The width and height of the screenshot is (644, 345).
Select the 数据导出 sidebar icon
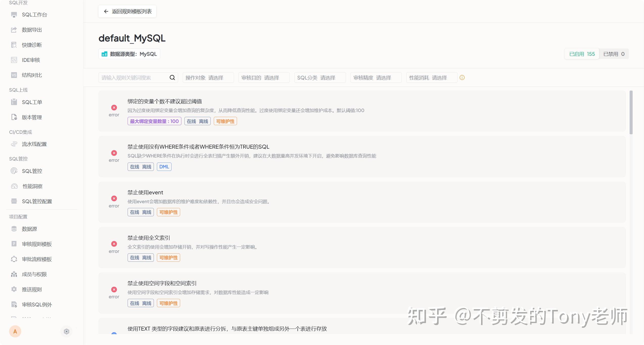tap(14, 30)
